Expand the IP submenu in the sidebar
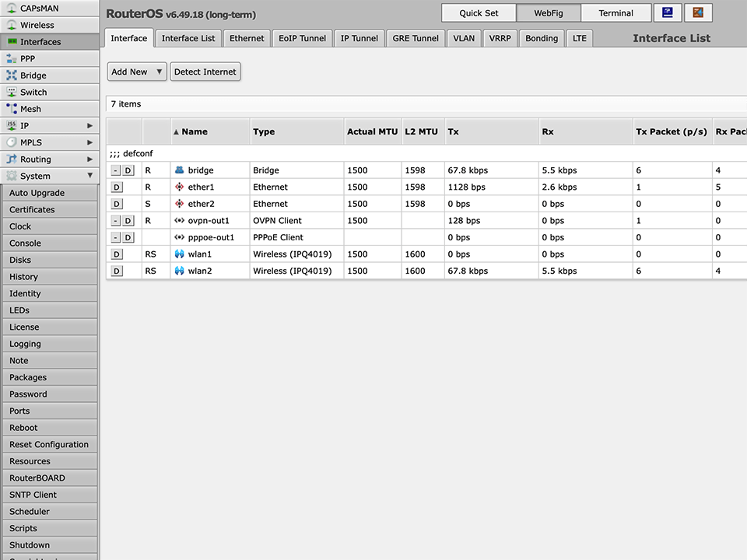747x560 pixels. 89,125
